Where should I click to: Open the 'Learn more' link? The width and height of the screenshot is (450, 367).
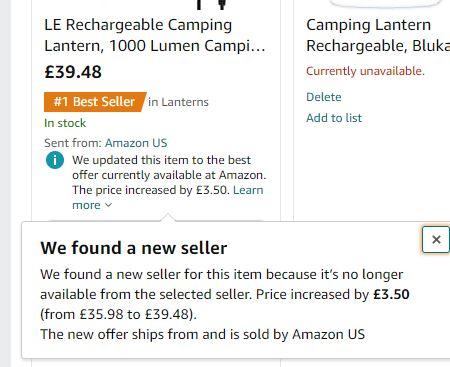(x=168, y=198)
